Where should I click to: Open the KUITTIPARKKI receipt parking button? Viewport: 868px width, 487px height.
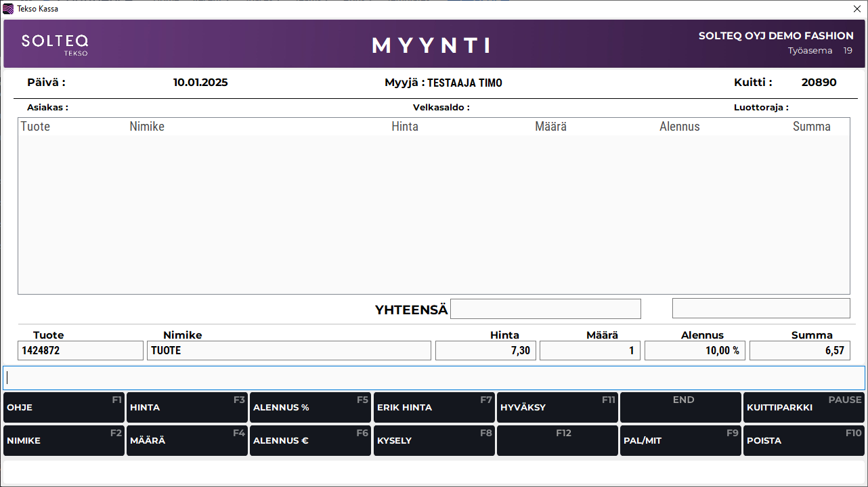804,408
